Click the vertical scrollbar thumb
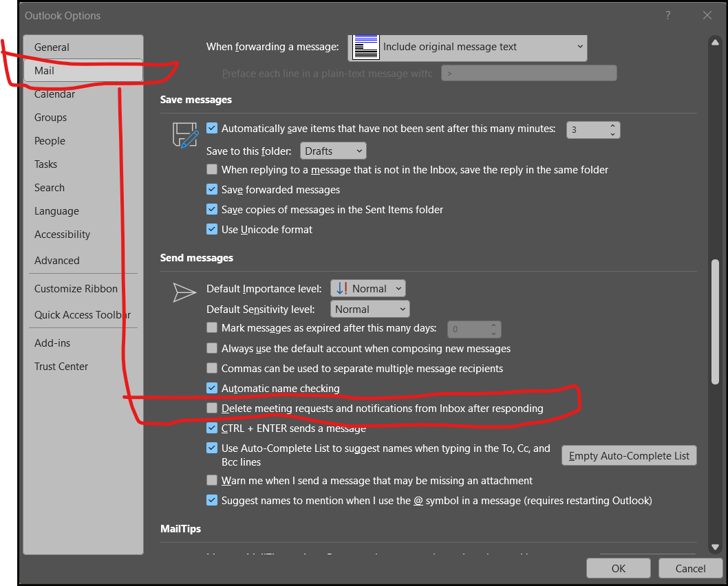The image size is (728, 586). [715, 321]
